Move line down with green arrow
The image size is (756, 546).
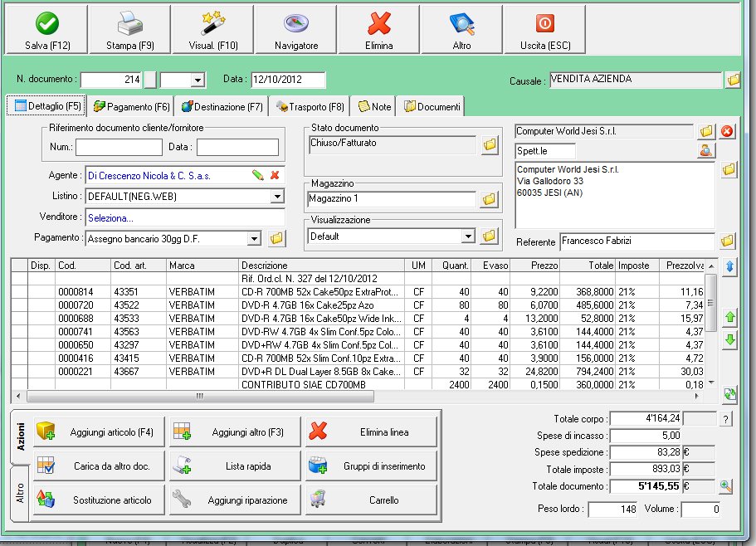(730, 340)
